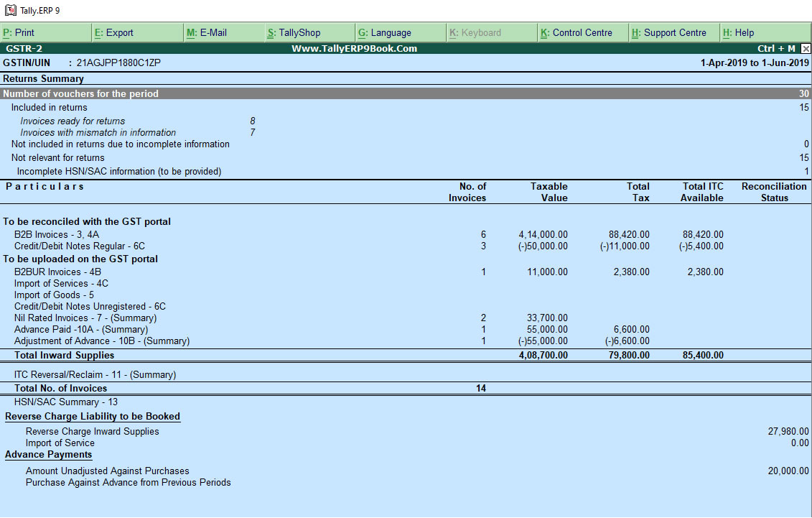This screenshot has width=812, height=518.
Task: Click the No. of Invoices column header
Action: pyautogui.click(x=467, y=192)
